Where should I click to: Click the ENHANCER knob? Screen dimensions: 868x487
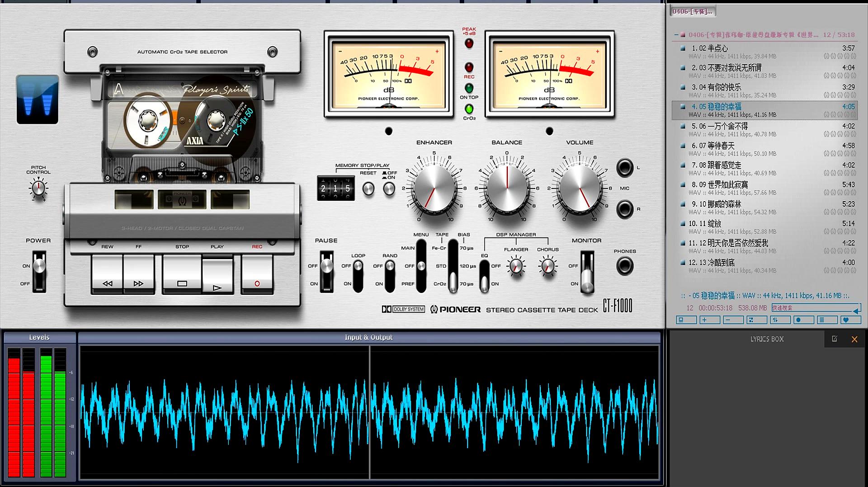(434, 188)
